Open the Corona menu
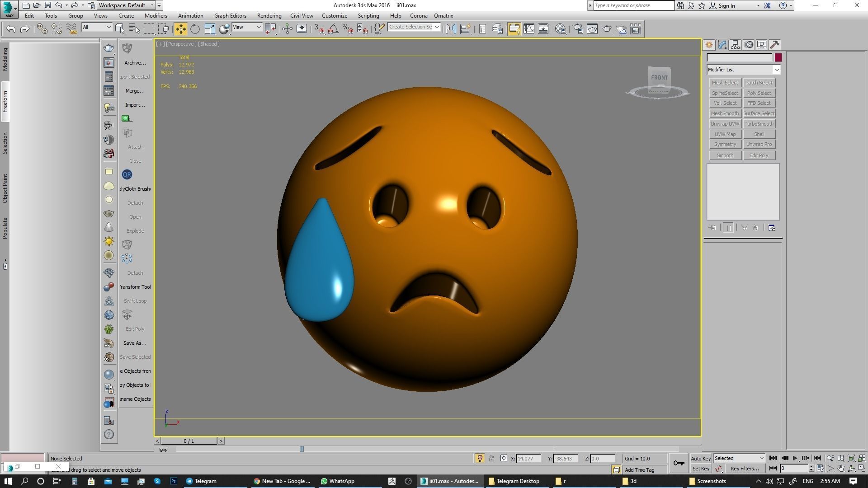 (x=419, y=16)
